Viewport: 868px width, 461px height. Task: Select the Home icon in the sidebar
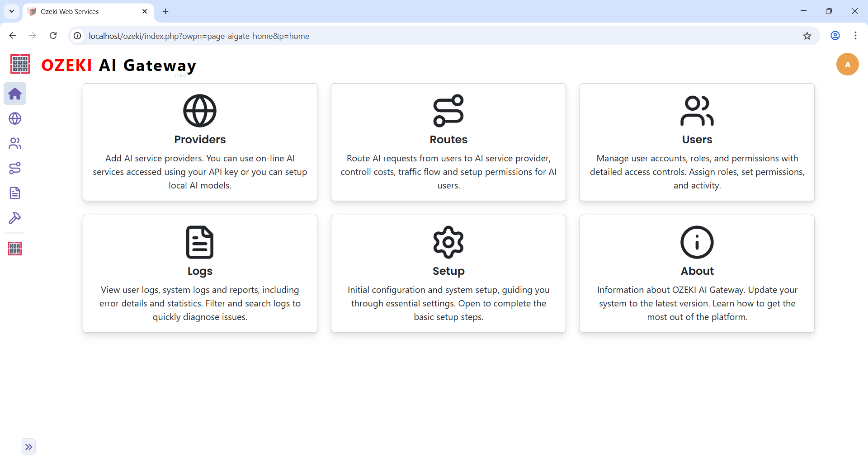click(15, 94)
